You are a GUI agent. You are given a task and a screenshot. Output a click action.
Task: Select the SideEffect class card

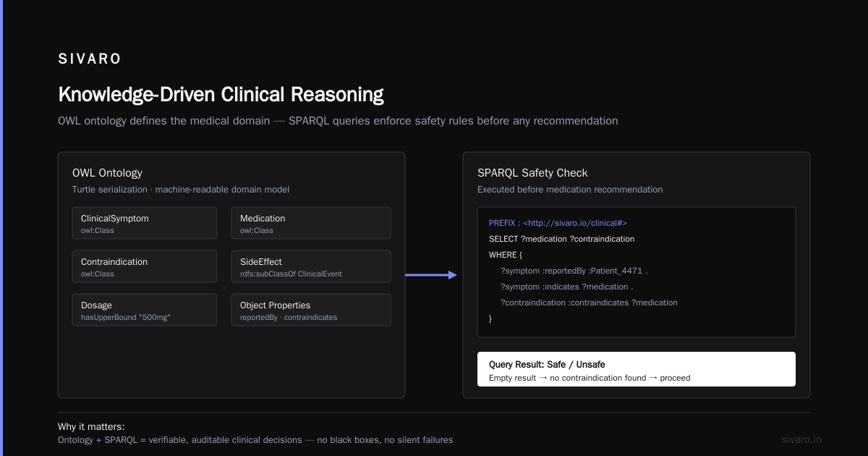point(311,266)
